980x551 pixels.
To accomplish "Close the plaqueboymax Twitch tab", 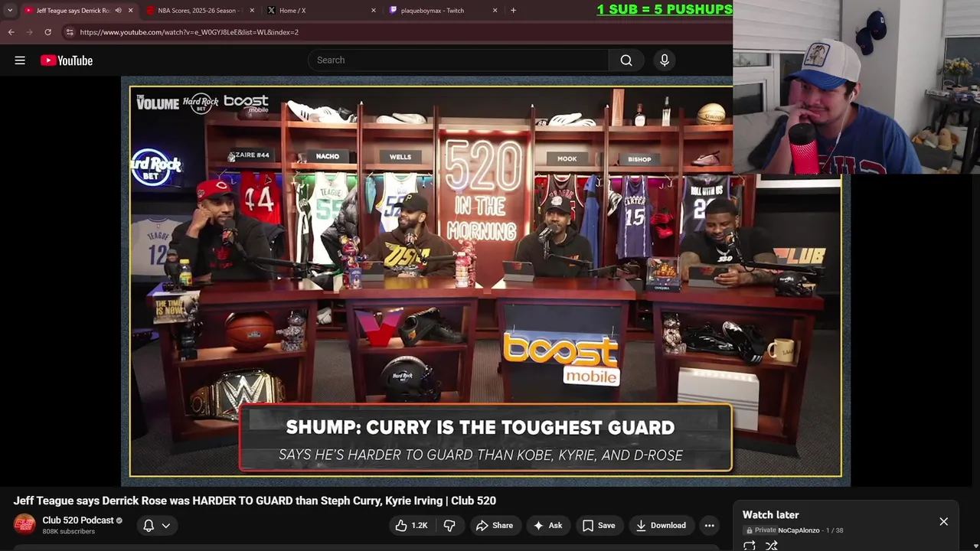I will [x=495, y=11].
